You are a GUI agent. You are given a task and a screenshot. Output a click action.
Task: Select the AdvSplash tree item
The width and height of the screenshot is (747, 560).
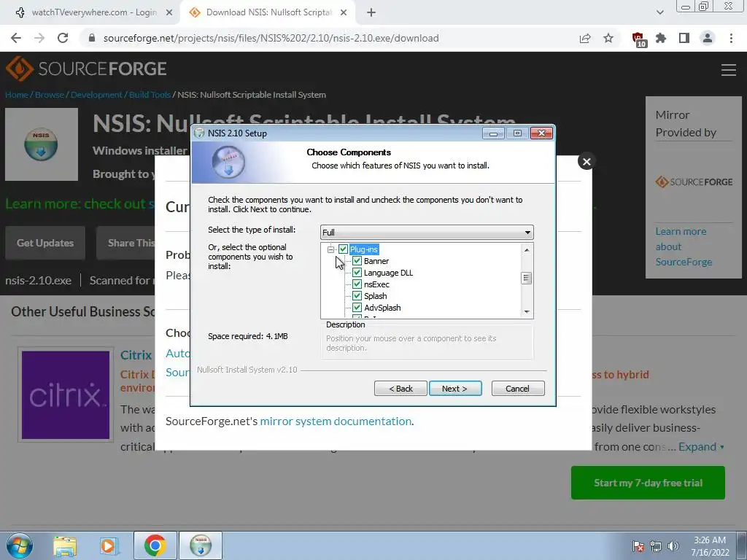click(x=382, y=308)
